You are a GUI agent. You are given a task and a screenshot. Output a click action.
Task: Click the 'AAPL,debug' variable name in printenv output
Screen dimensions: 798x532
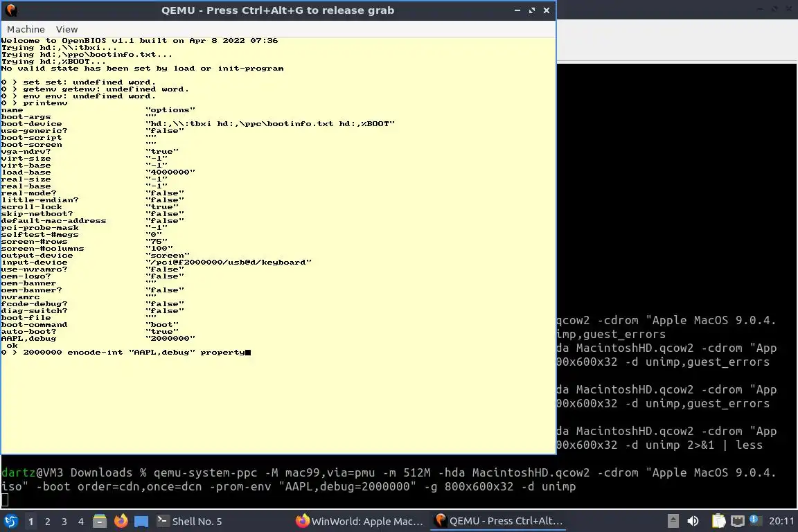pos(28,339)
